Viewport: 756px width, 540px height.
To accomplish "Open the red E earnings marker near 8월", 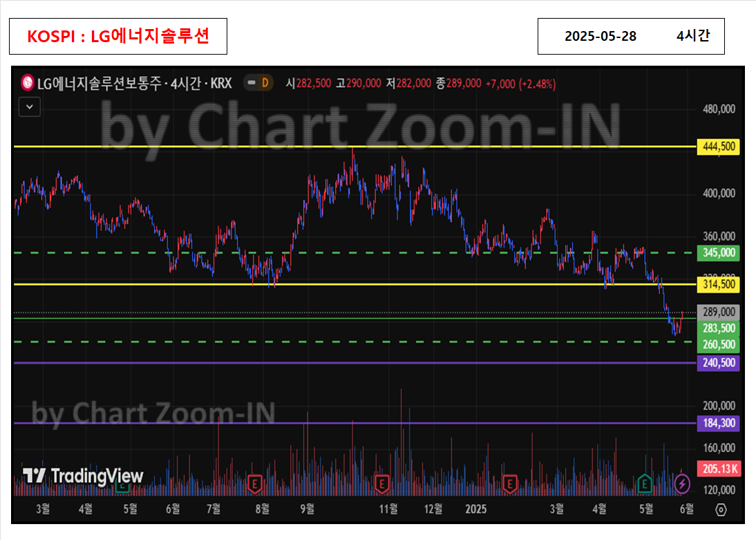I will click(x=254, y=483).
